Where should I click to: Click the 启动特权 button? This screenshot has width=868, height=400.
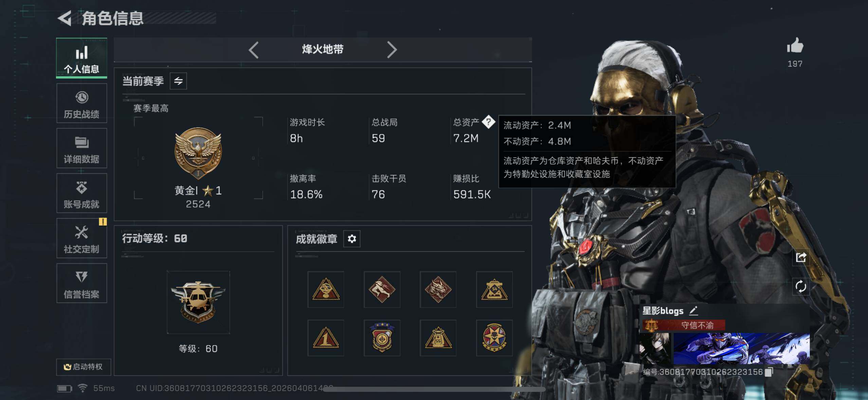[x=84, y=367]
